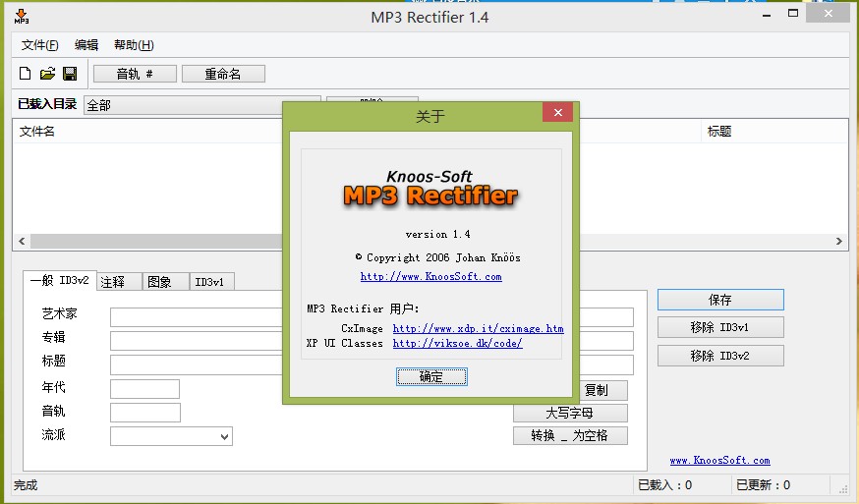Click the new file toolbar icon
Viewport: 859px width, 504px height.
click(26, 74)
